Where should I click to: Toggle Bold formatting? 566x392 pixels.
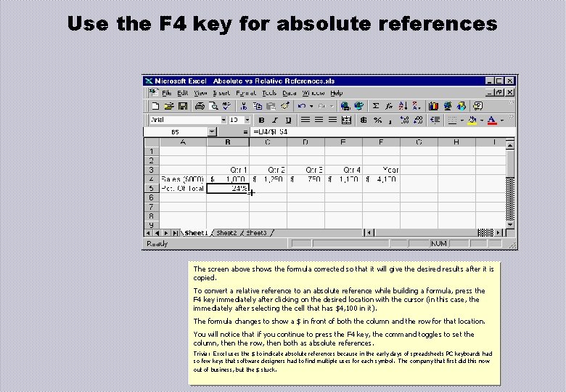(261, 121)
